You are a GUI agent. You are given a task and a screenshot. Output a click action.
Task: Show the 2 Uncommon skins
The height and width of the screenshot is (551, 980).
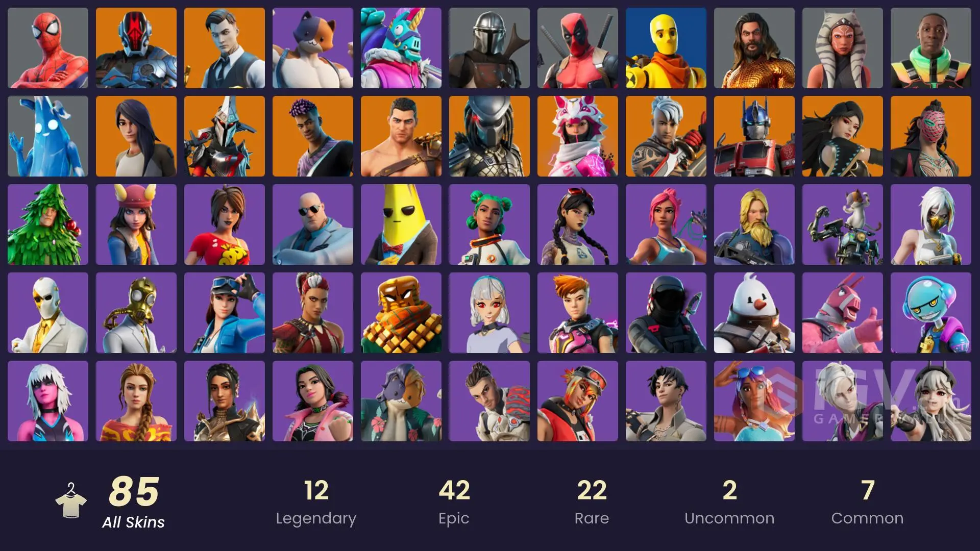[729, 502]
